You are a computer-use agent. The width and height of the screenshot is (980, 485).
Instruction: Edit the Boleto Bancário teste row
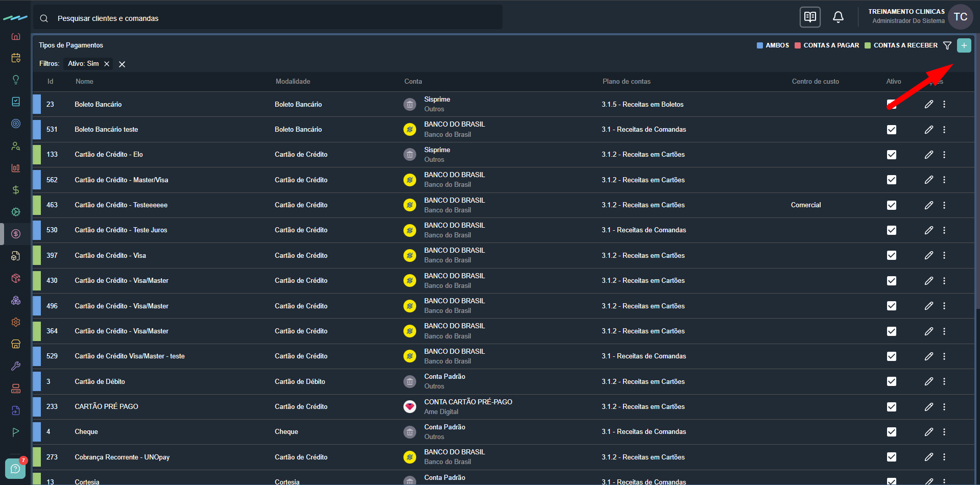pyautogui.click(x=929, y=130)
